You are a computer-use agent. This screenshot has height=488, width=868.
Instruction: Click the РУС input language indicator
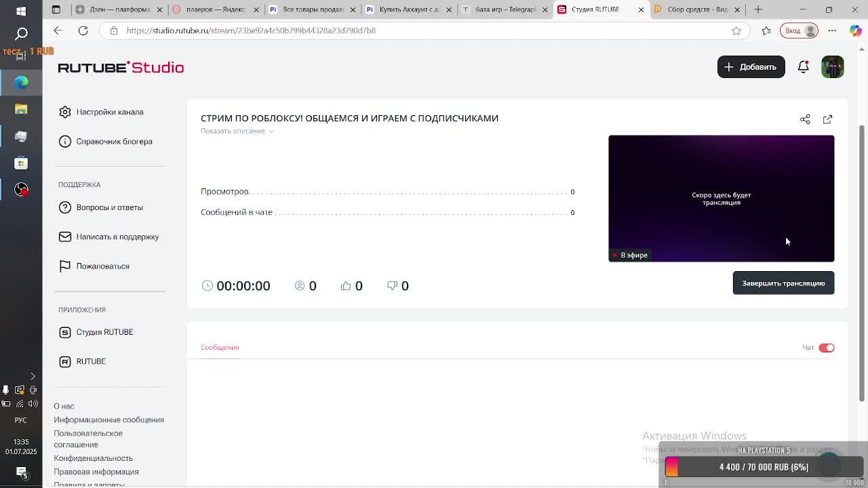21,420
